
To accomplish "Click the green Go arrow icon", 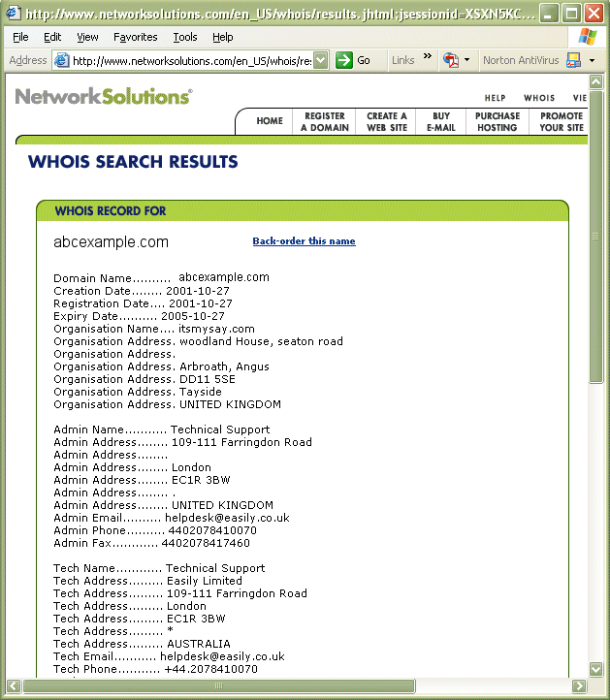I will (x=344, y=60).
